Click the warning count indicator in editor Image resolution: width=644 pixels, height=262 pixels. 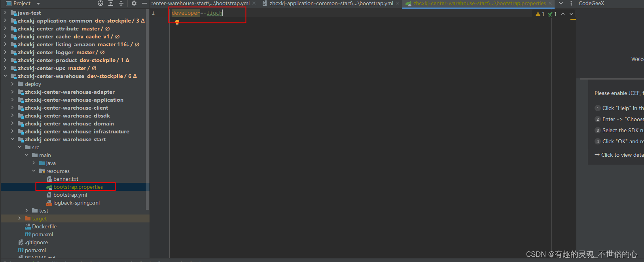coord(540,14)
